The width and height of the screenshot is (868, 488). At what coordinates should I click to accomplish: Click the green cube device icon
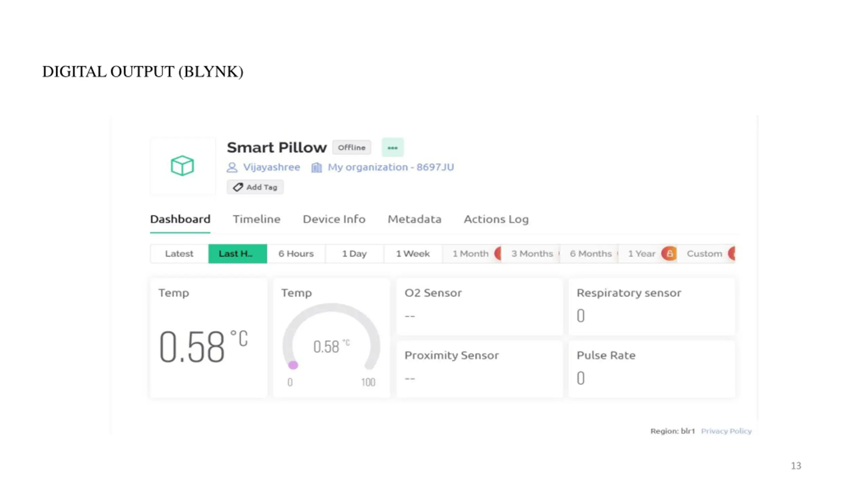[x=182, y=166]
